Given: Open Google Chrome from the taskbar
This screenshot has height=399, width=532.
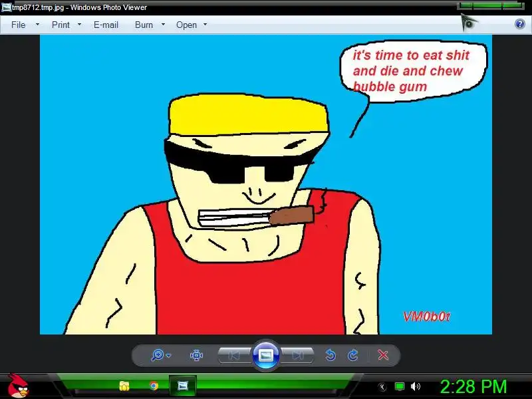Looking at the screenshot, I should point(154,386).
